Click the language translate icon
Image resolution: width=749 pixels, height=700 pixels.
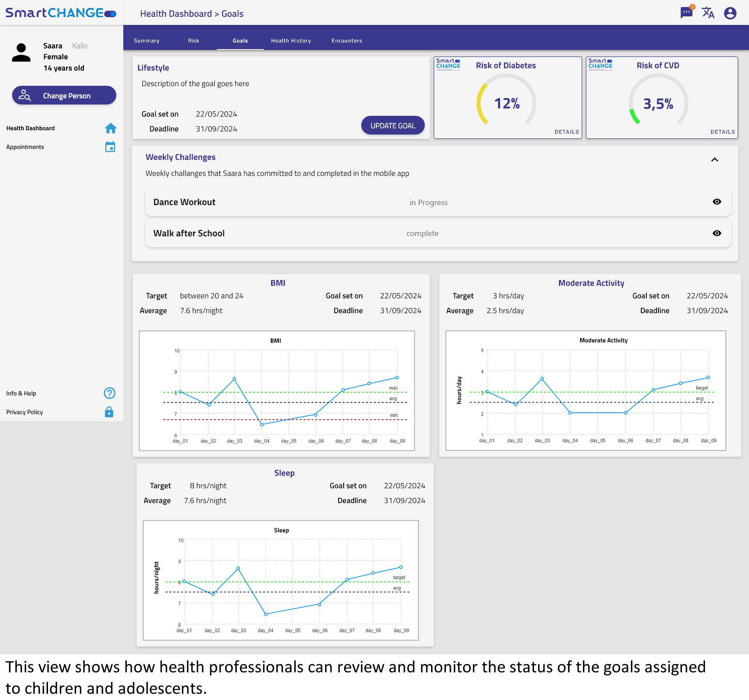point(708,13)
